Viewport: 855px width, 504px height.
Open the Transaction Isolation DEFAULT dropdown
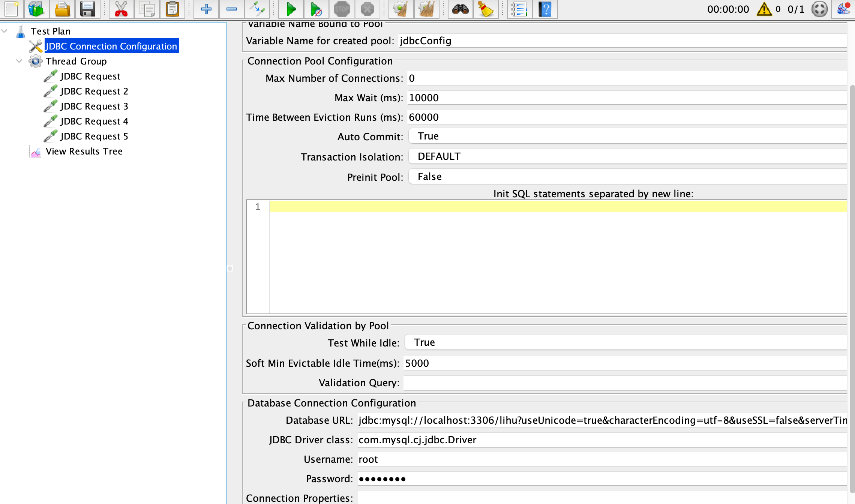click(626, 156)
